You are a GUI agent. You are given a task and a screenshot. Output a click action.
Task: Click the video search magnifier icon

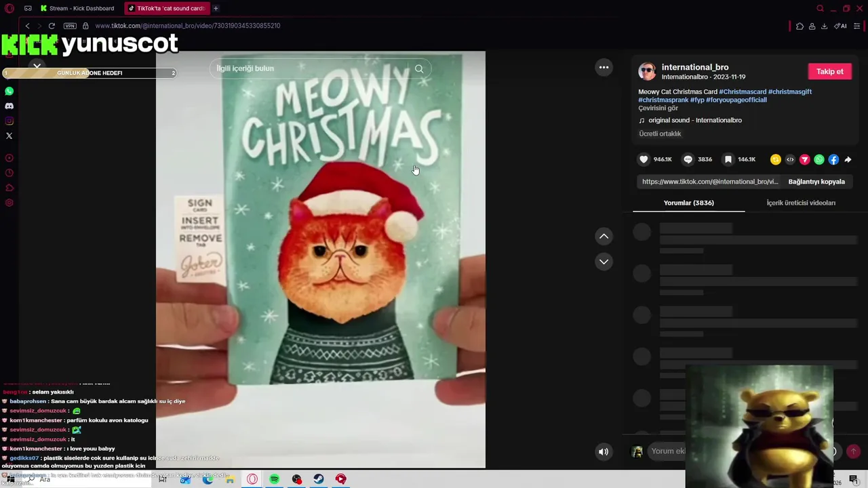419,68
